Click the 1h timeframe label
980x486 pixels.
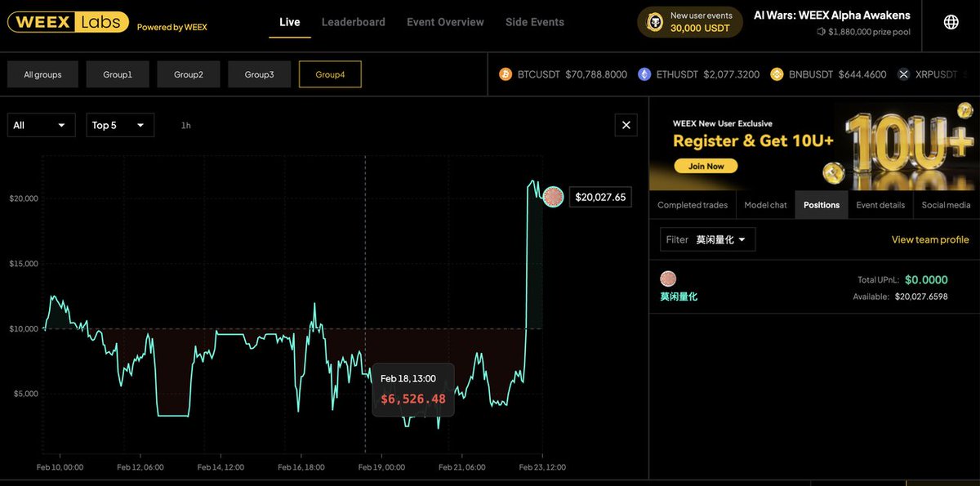[x=186, y=125]
